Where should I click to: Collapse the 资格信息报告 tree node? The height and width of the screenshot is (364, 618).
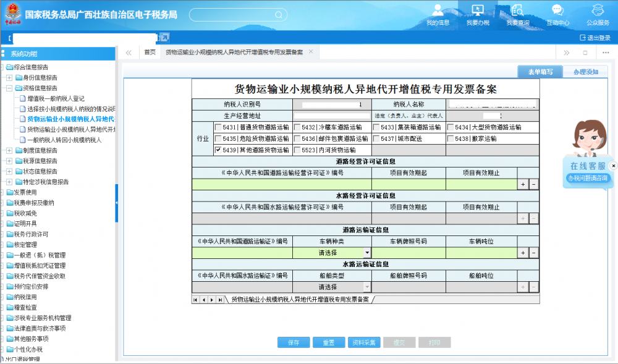(x=9, y=88)
